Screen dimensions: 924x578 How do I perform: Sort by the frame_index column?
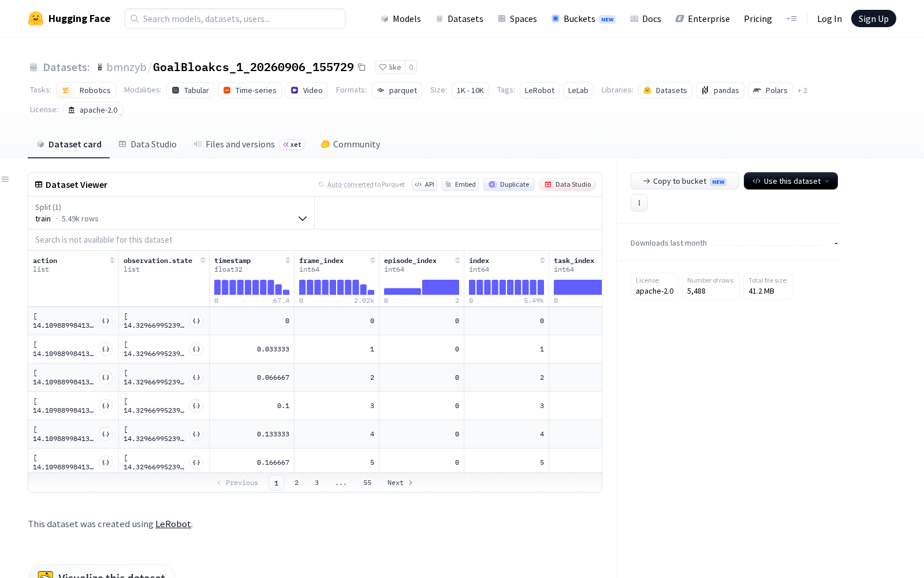tap(372, 261)
